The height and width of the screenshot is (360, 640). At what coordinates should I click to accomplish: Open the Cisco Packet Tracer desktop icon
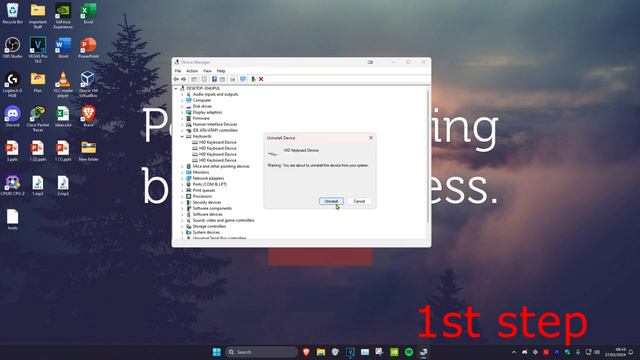pos(38,118)
